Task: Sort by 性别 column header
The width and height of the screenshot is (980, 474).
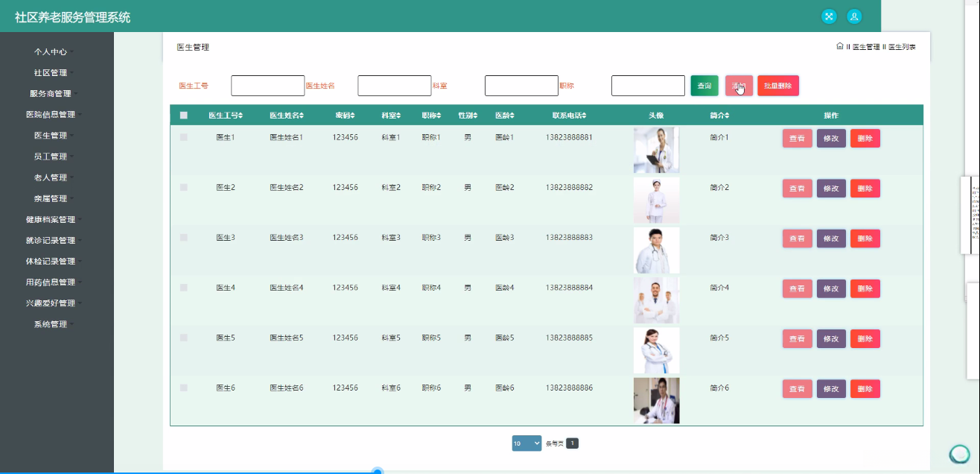Action: [x=468, y=116]
